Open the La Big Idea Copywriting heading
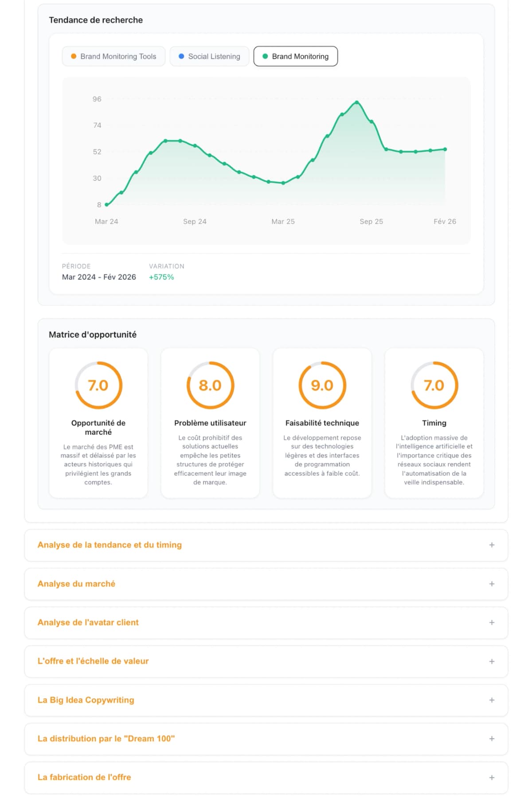 [86, 700]
